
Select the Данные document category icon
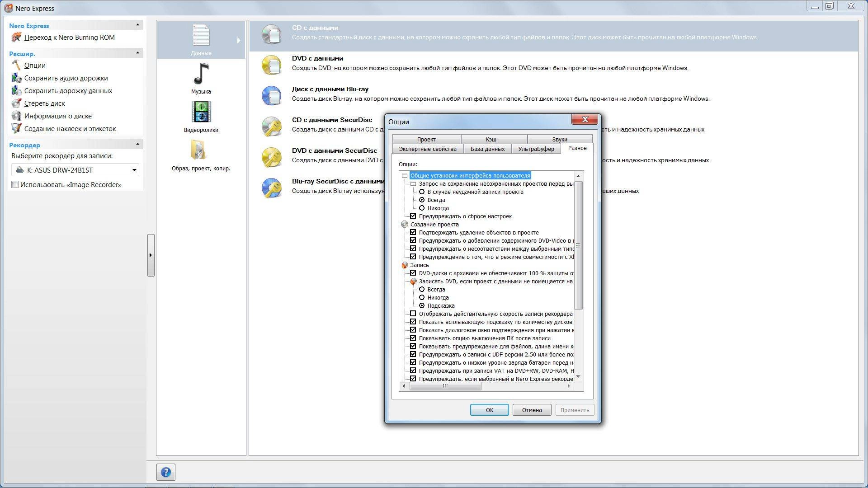tap(201, 35)
